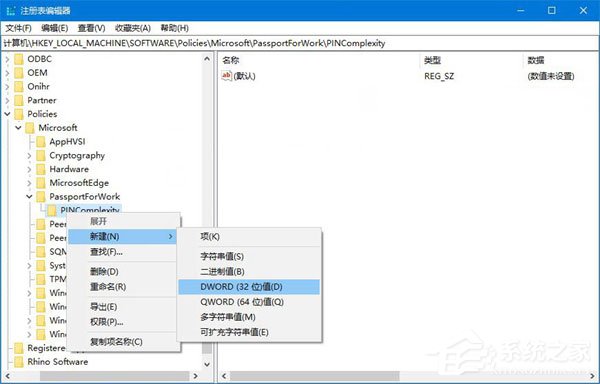Expand the Hardware tree node
Viewport: 600px width, 384px height.
pos(29,169)
